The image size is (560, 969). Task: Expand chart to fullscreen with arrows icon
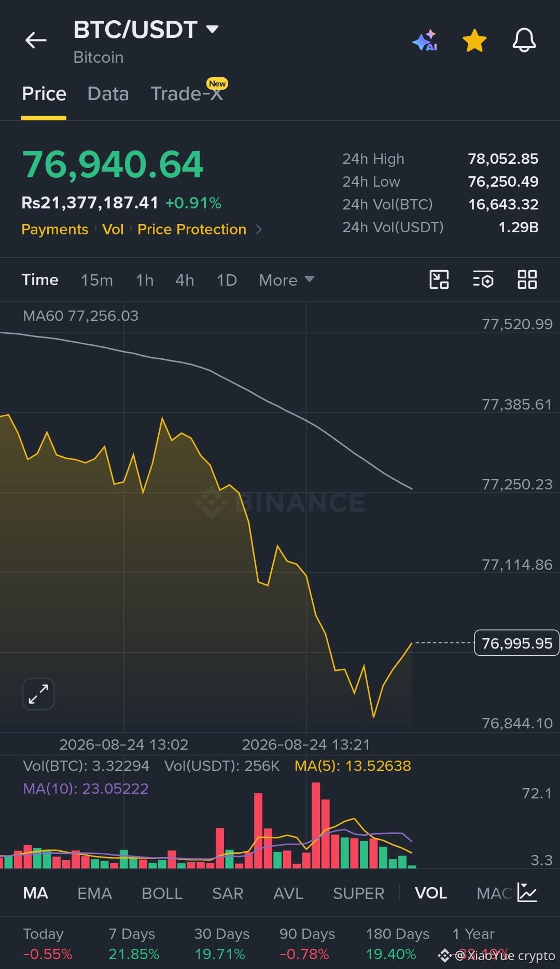tap(38, 694)
